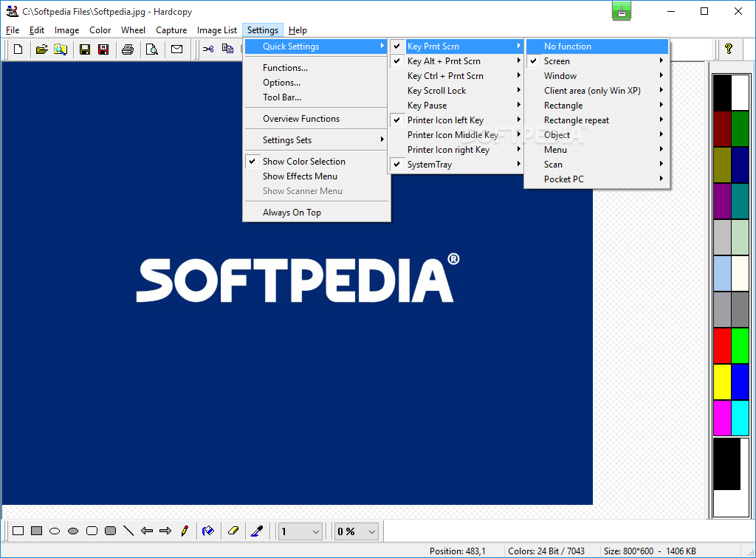Toggle Key Alt + Prnt Scrn setting
The height and width of the screenshot is (558, 756).
[456, 61]
